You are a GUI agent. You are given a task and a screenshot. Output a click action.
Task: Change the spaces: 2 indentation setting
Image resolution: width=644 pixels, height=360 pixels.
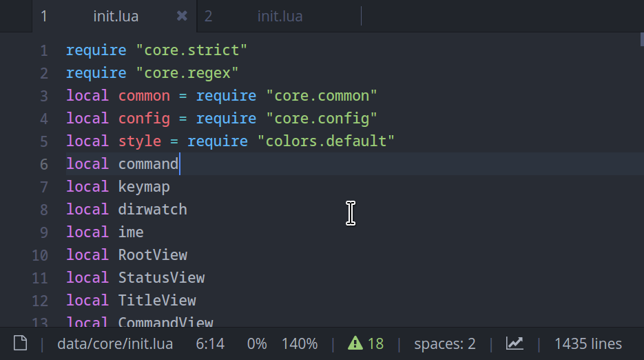(445, 343)
